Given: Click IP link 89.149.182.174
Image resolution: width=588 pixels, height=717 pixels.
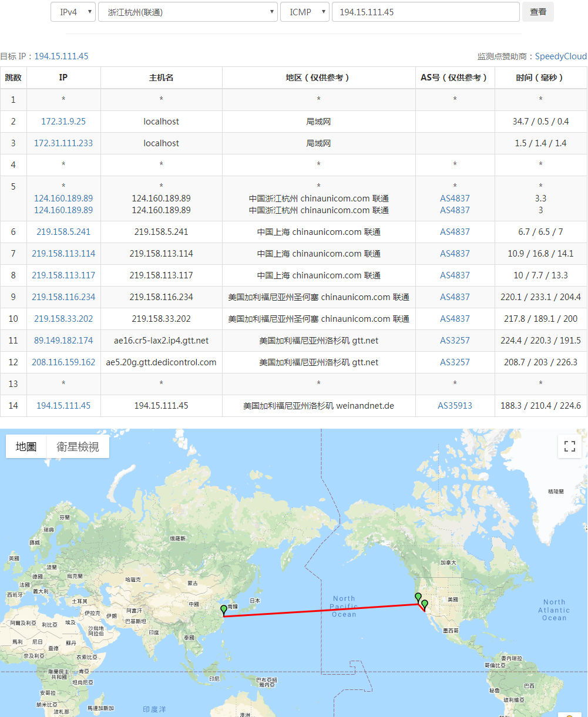Looking at the screenshot, I should [x=63, y=341].
